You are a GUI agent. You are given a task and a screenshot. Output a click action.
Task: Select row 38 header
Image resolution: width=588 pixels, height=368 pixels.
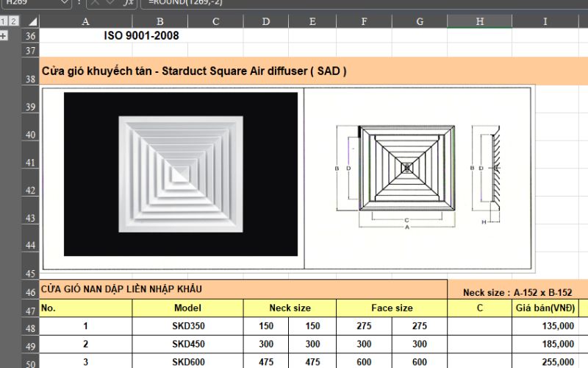point(30,71)
